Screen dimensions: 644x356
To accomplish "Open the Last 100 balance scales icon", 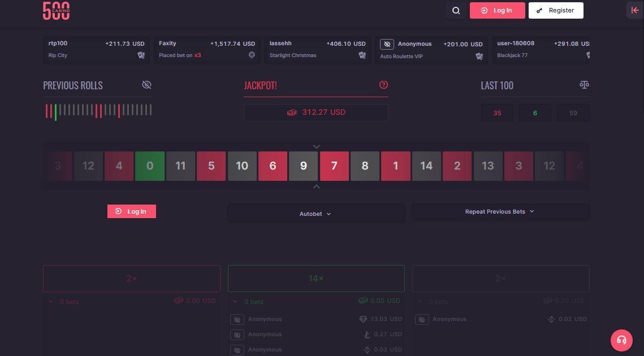I will click(584, 85).
